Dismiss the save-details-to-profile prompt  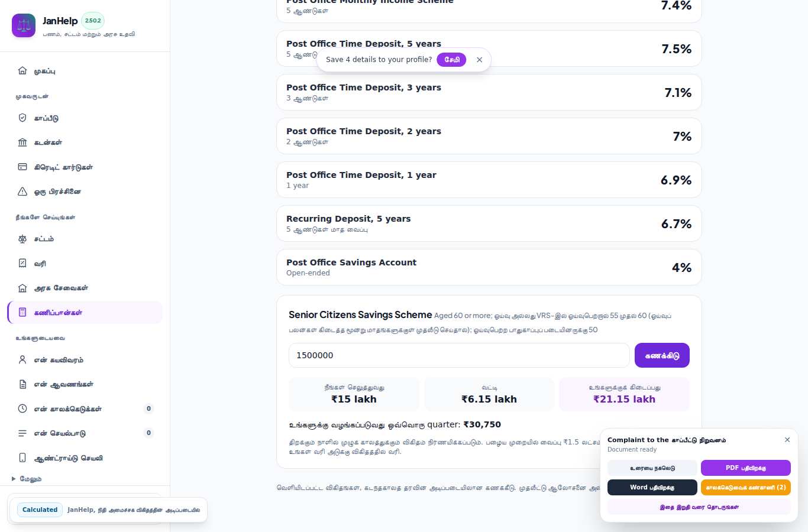pos(480,60)
